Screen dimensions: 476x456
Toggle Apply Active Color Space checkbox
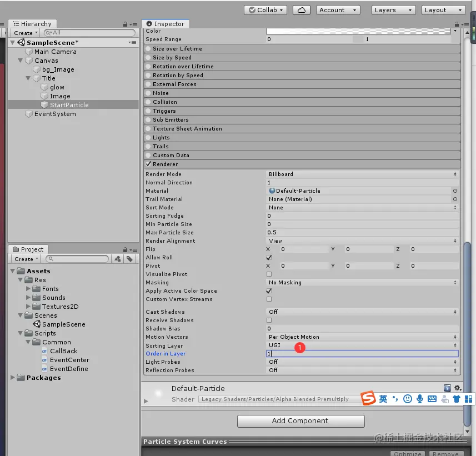[269, 291]
